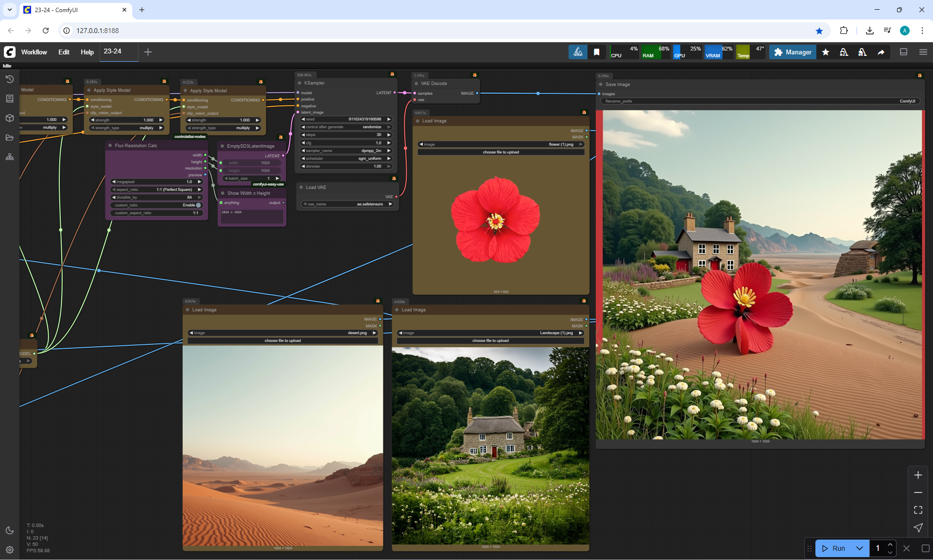
Task: Open the settings gear in sidebar
Action: point(10,550)
